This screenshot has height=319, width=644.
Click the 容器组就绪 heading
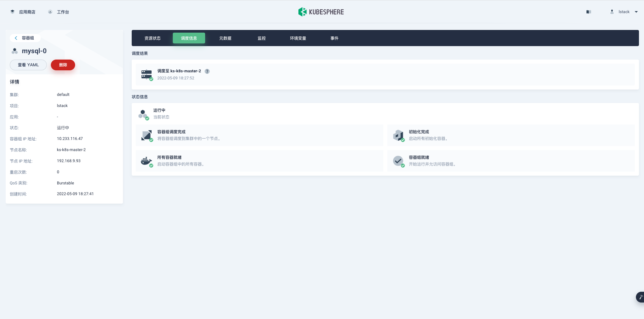tap(419, 157)
